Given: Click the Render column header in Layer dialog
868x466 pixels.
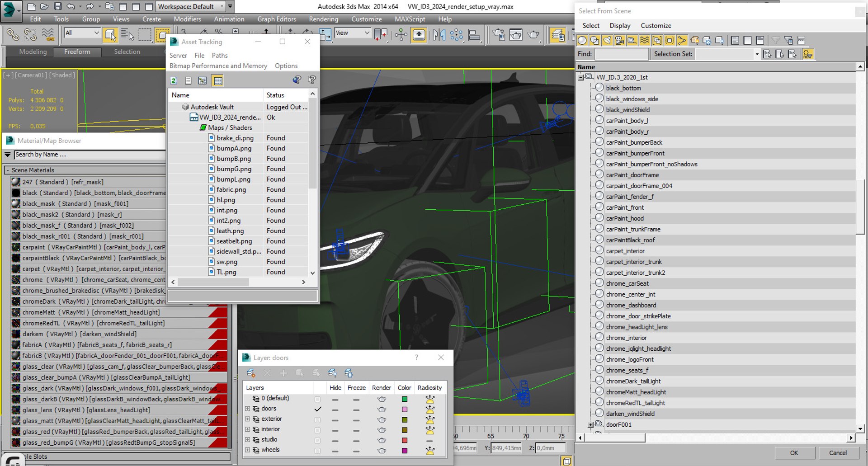Looking at the screenshot, I should coord(381,388).
